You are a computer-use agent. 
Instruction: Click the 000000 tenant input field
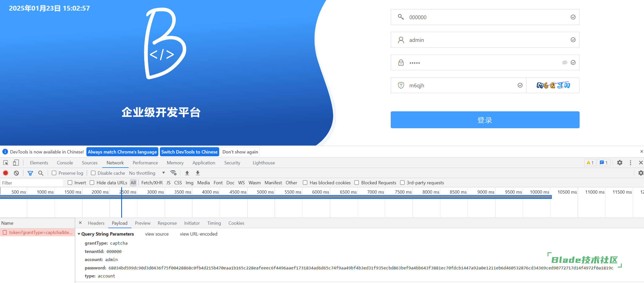485,17
